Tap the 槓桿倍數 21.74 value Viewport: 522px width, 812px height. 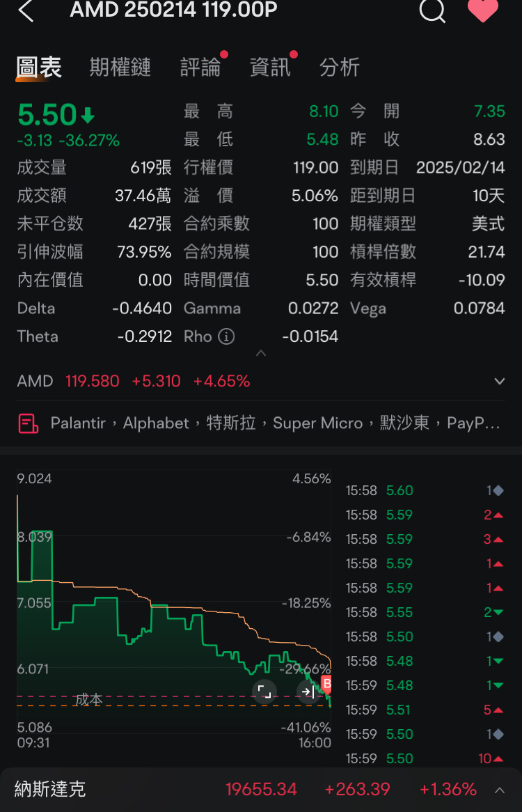click(487, 252)
